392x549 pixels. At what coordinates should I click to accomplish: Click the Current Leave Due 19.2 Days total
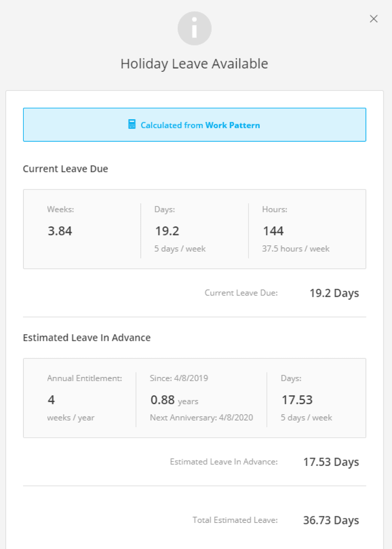pyautogui.click(x=334, y=293)
